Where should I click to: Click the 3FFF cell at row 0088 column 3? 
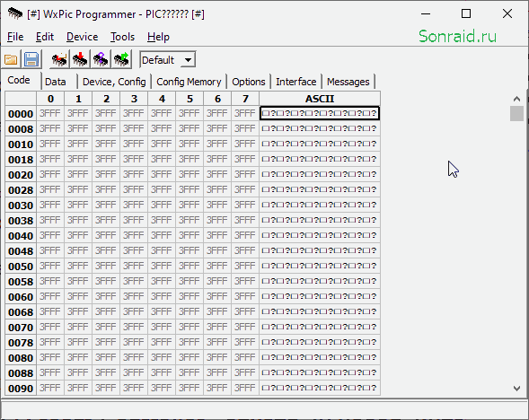coord(134,372)
